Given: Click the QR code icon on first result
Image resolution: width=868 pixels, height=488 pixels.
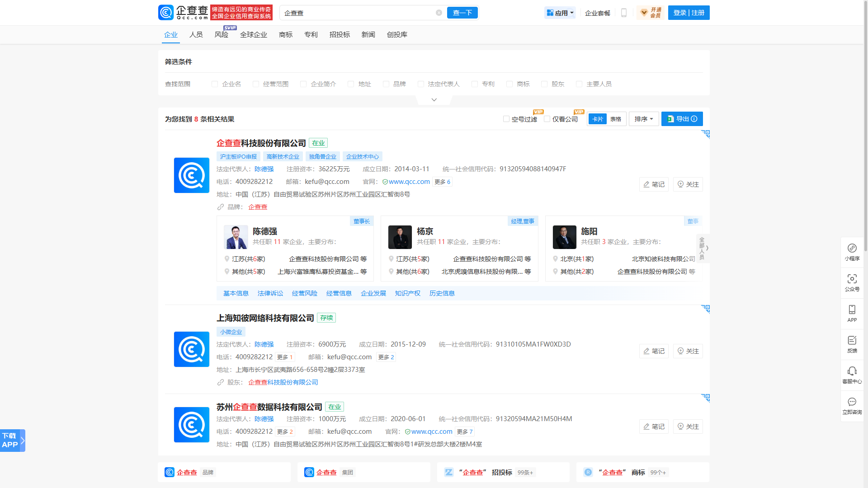Looking at the screenshot, I should coord(705,134).
